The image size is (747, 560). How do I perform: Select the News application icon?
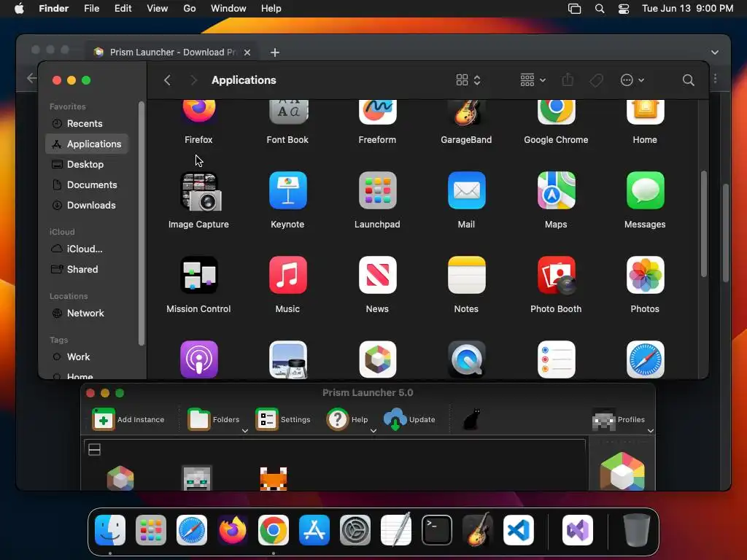point(377,275)
